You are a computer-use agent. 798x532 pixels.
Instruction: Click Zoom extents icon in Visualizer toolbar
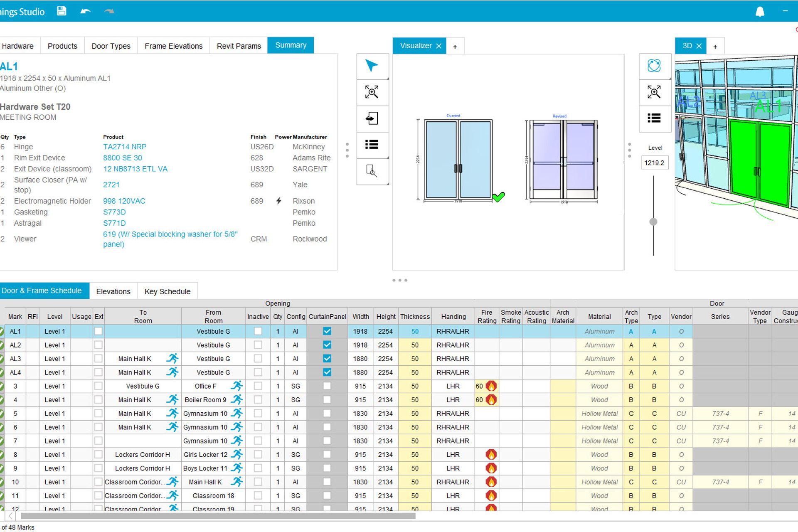372,92
